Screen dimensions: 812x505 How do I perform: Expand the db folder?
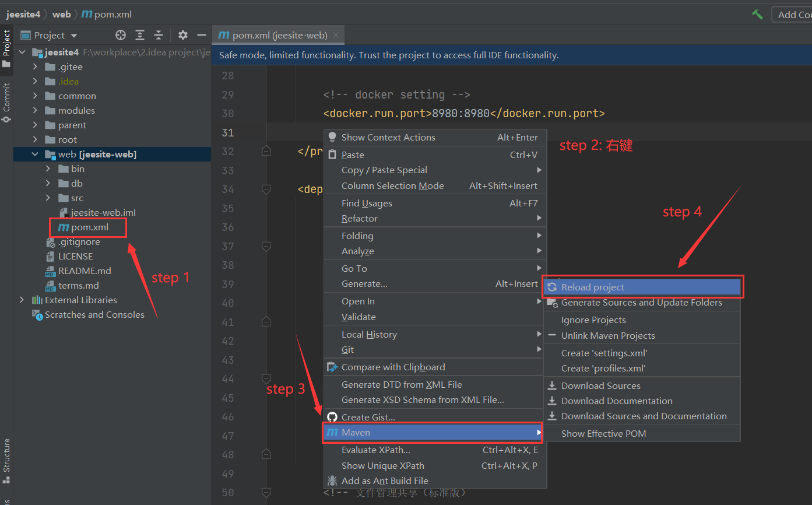tap(48, 183)
